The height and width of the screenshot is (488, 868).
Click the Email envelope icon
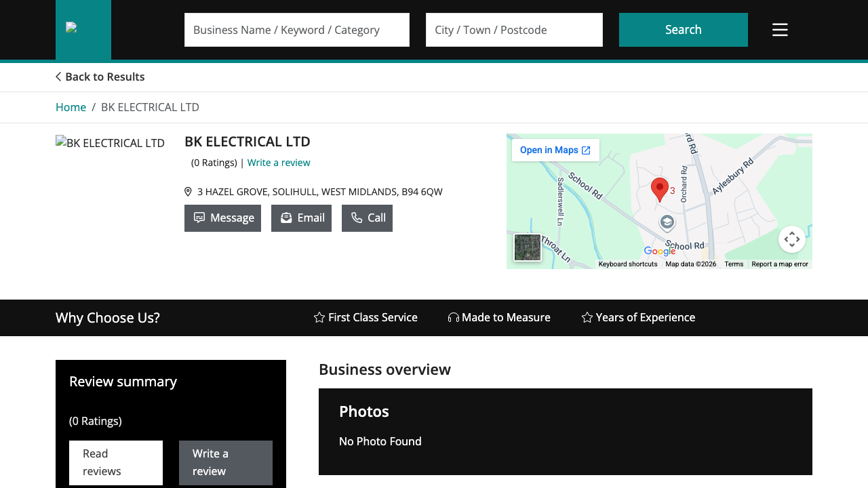286,218
